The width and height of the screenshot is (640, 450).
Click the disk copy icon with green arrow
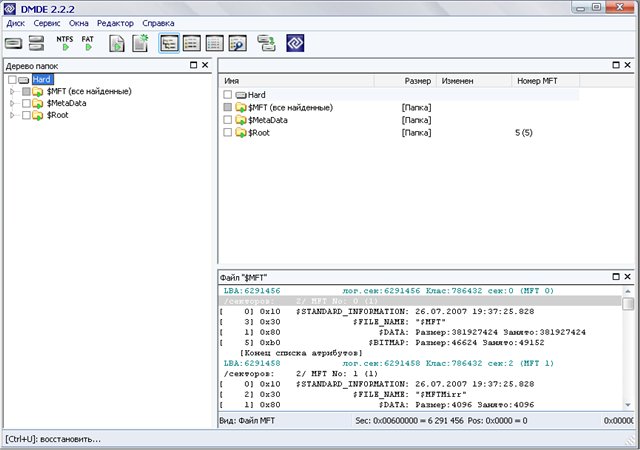point(266,43)
